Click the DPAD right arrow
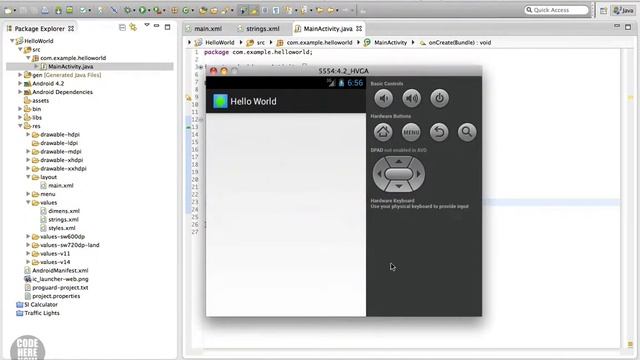Viewport: 640px width, 360px height. click(419, 174)
